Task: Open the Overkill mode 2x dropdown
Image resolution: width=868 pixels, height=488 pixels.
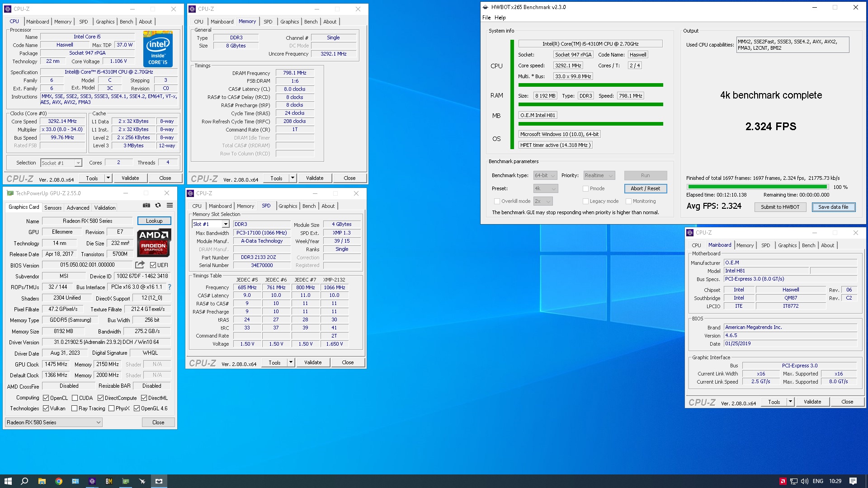Action: [x=543, y=202]
